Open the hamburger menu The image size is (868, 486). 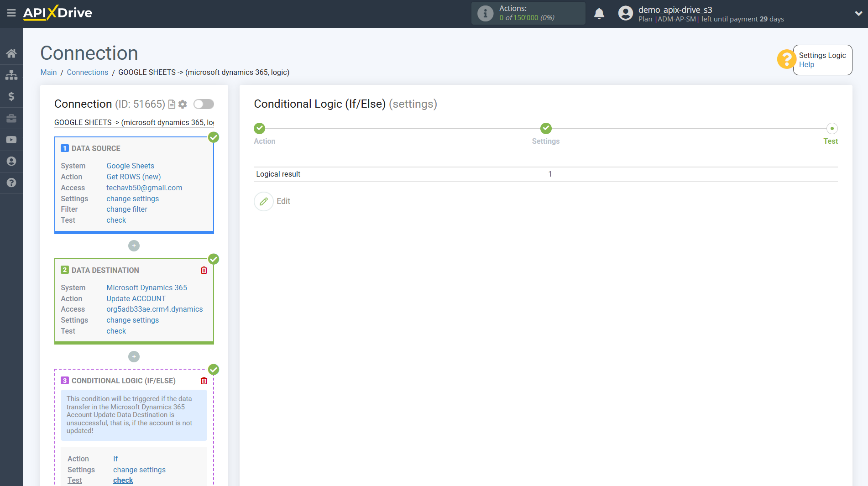[x=11, y=13]
